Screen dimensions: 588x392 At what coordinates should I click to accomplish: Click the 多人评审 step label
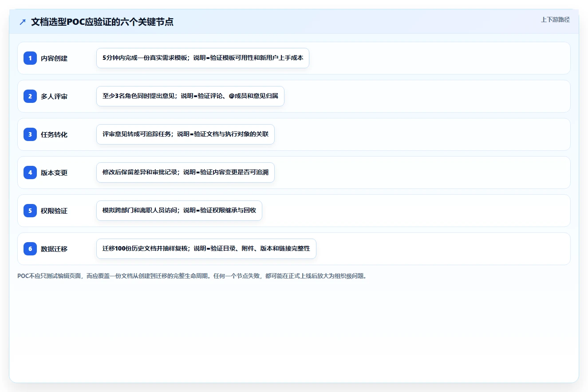54,96
